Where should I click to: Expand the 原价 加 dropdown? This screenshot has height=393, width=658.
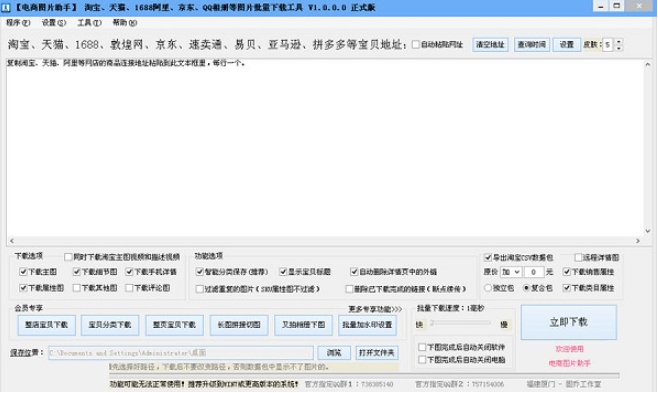coord(511,272)
